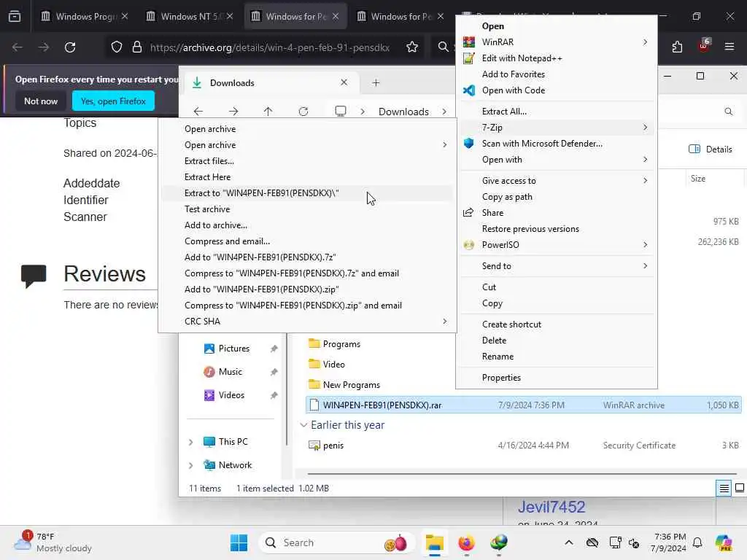This screenshot has height=560, width=747.
Task: Click the notification bell in the system tray
Action: pos(697,542)
